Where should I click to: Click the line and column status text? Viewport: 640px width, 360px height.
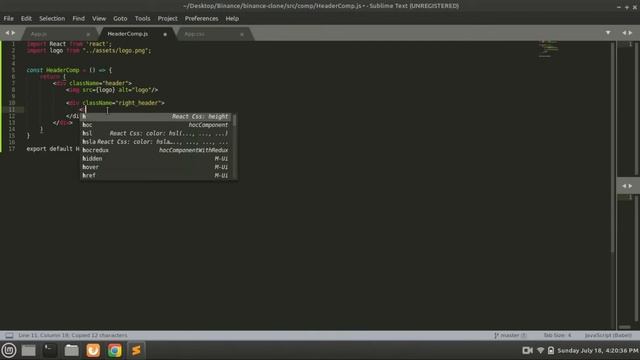[x=73, y=335]
